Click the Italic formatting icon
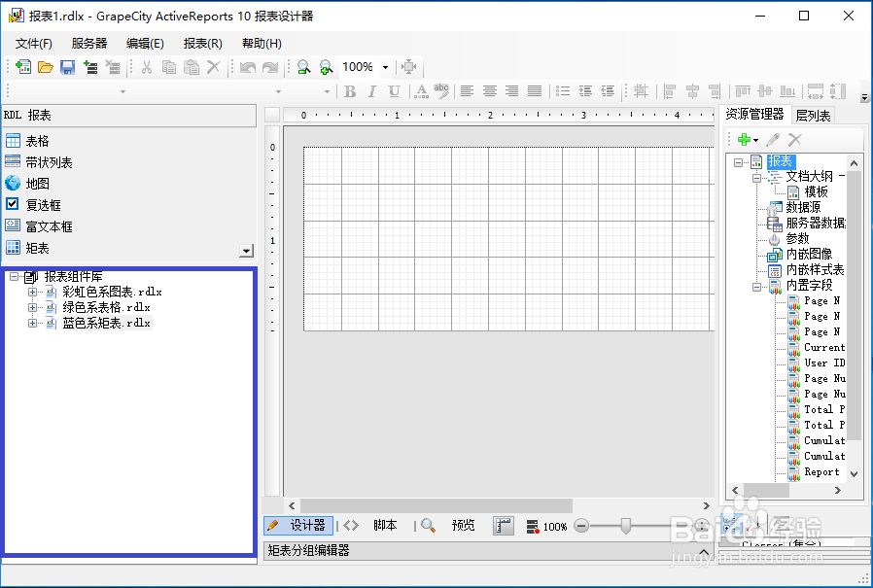The height and width of the screenshot is (588, 873). [372, 91]
